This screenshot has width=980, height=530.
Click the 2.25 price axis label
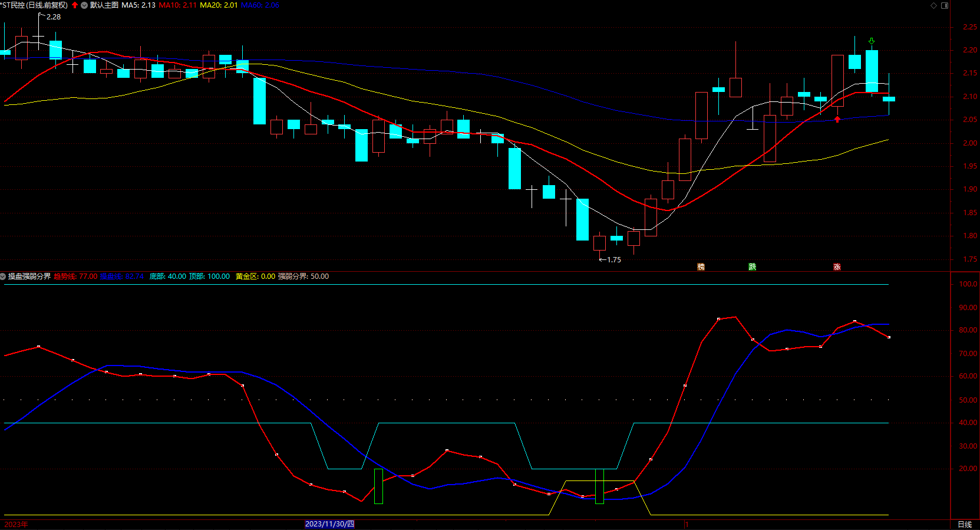pyautogui.click(x=970, y=27)
